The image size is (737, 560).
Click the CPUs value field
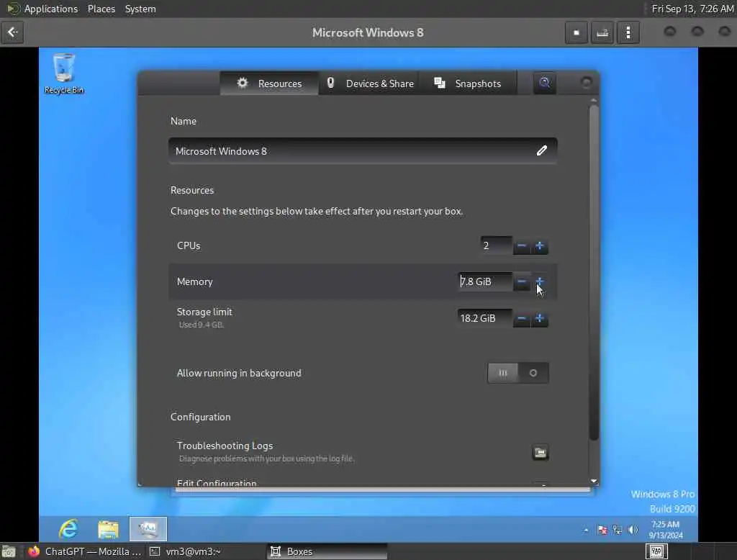[497, 245]
